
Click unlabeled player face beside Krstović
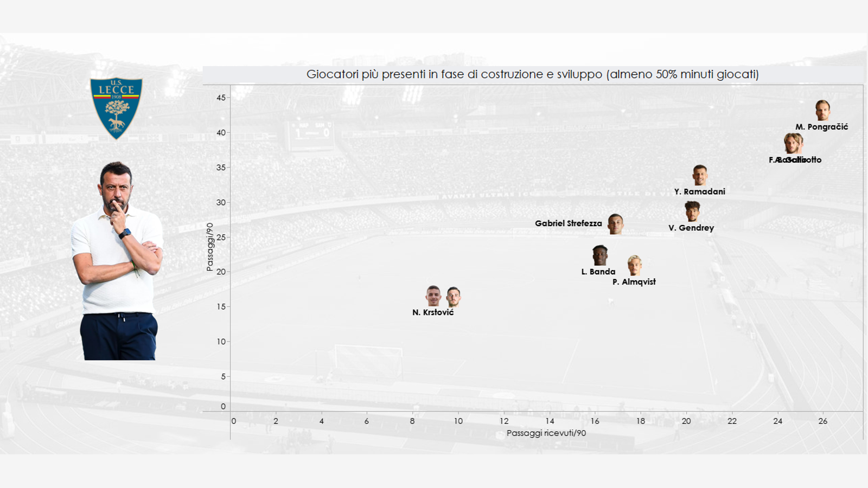point(454,297)
